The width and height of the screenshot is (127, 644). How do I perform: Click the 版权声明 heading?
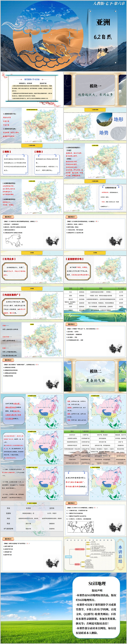click(x=97, y=591)
